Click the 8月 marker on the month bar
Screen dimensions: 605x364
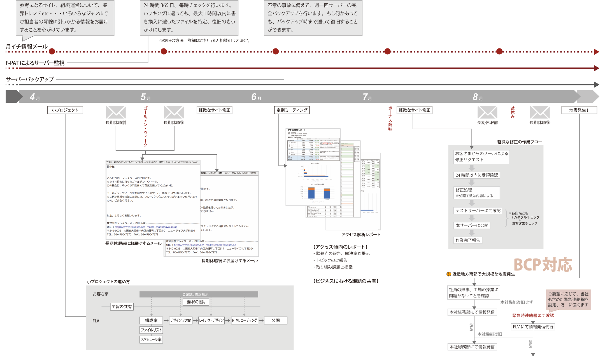coord(478,97)
